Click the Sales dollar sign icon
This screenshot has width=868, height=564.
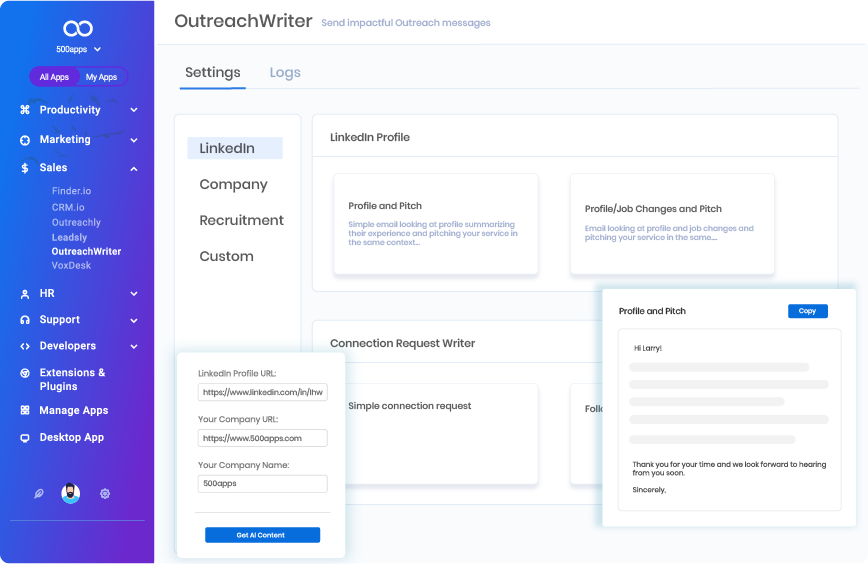click(25, 168)
